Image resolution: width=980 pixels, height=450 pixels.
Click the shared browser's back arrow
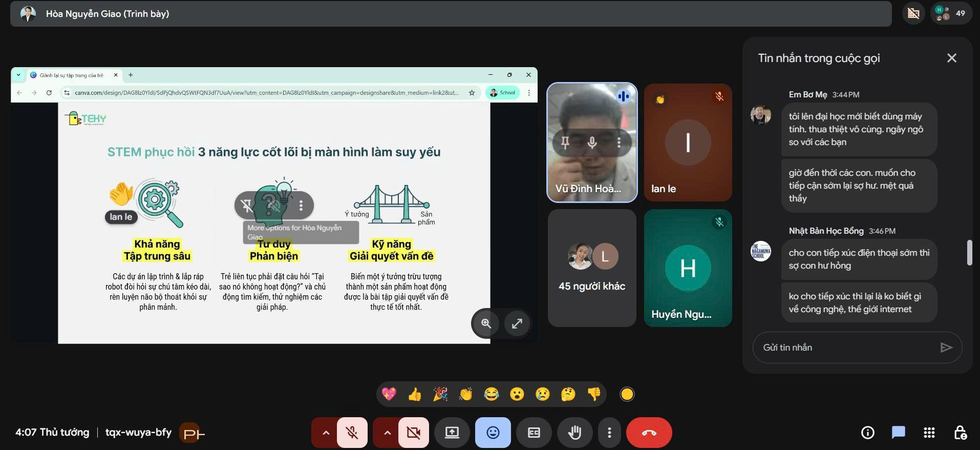[x=19, y=93]
